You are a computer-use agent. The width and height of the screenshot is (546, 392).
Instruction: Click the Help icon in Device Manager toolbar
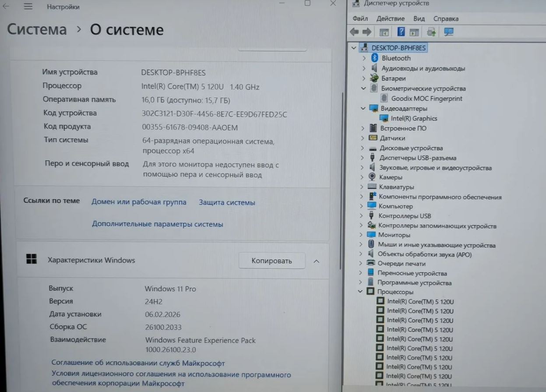(401, 32)
